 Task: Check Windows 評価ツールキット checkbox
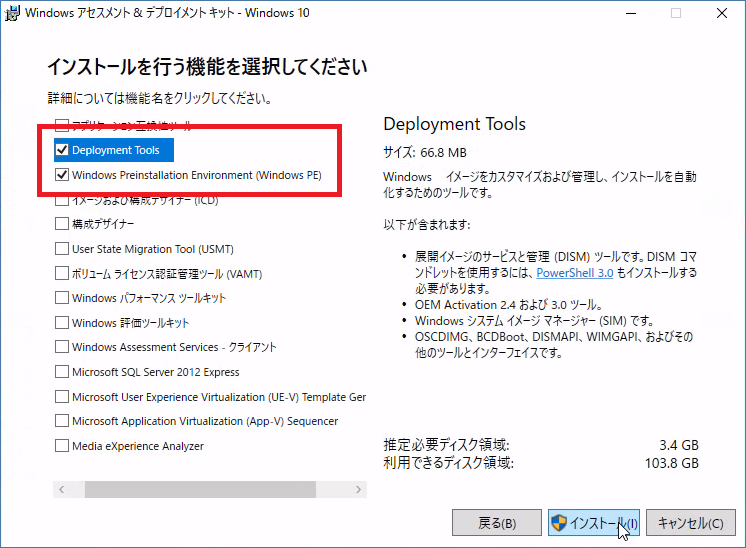coord(62,323)
